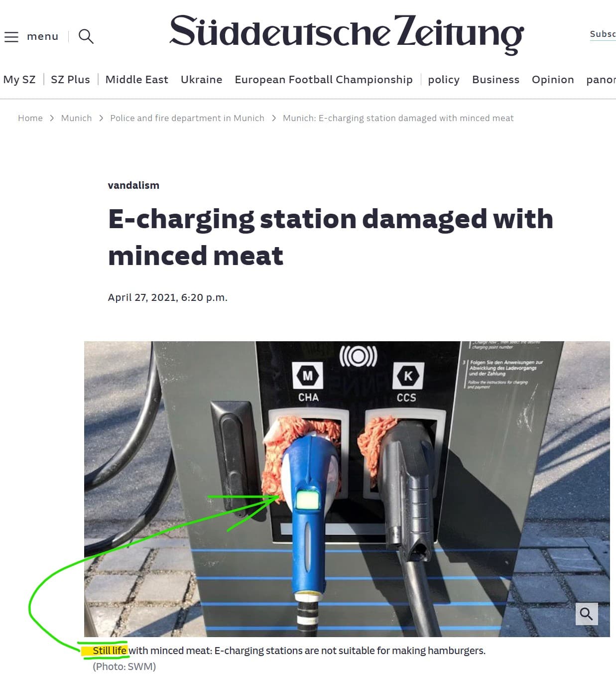Open Police and fire department in Munich breadcrumb
Image resolution: width=616 pixels, height=674 pixels.
[x=187, y=118]
